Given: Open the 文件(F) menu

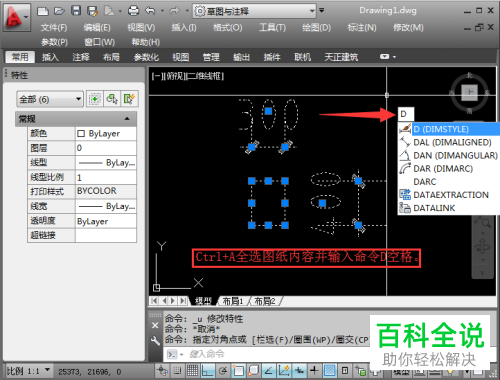Looking at the screenshot, I should 54,28.
